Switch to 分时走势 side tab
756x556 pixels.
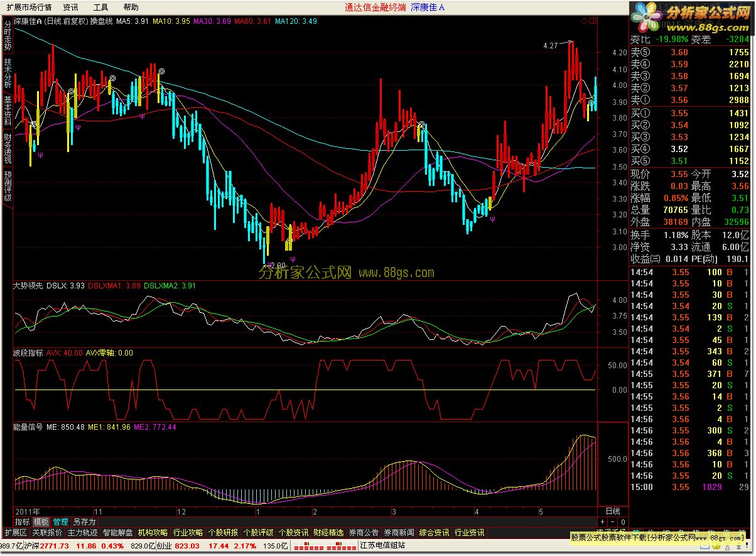click(x=7, y=35)
